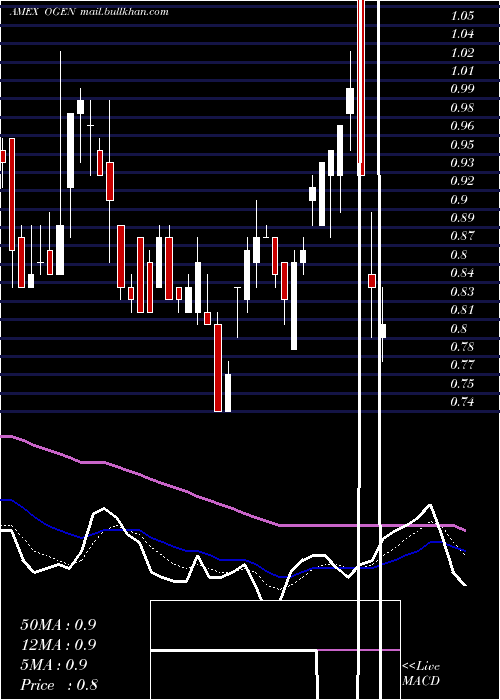This screenshot has width=500, height=700.
Task: Click the 0.96 price axis label
Action: [462, 126]
